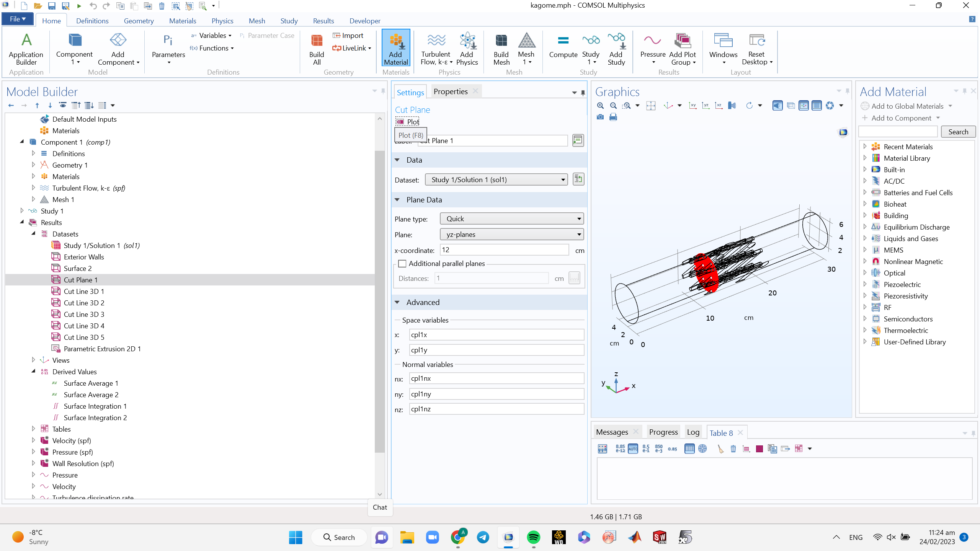Click the Search button in Add Material
Image resolution: width=980 pixels, height=551 pixels.
tap(958, 132)
